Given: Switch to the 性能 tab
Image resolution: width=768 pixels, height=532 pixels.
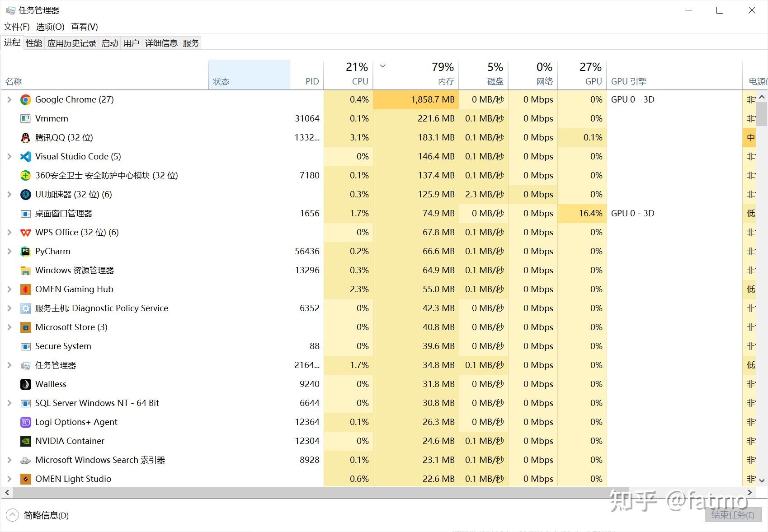Looking at the screenshot, I should tap(33, 42).
